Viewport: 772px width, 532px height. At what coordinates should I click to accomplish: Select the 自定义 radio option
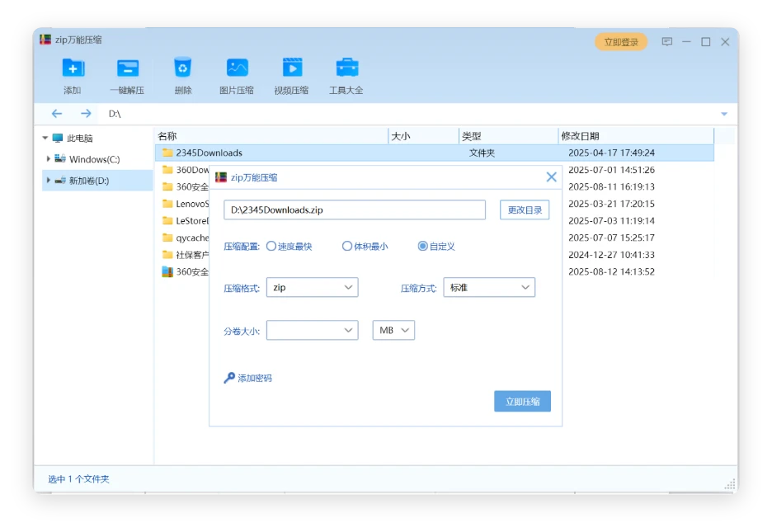click(x=423, y=247)
